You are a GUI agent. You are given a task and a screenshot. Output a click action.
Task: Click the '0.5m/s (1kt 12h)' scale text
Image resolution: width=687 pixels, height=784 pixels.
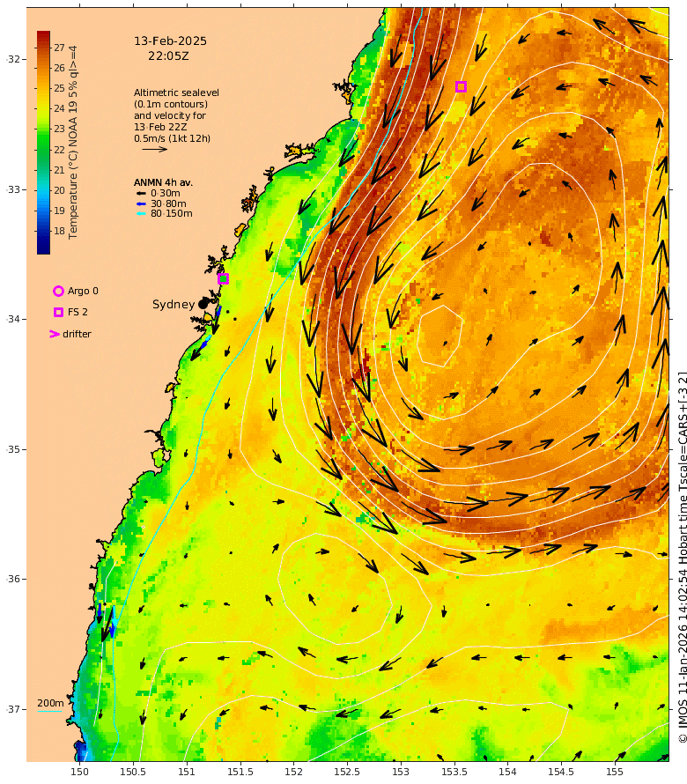click(x=172, y=138)
